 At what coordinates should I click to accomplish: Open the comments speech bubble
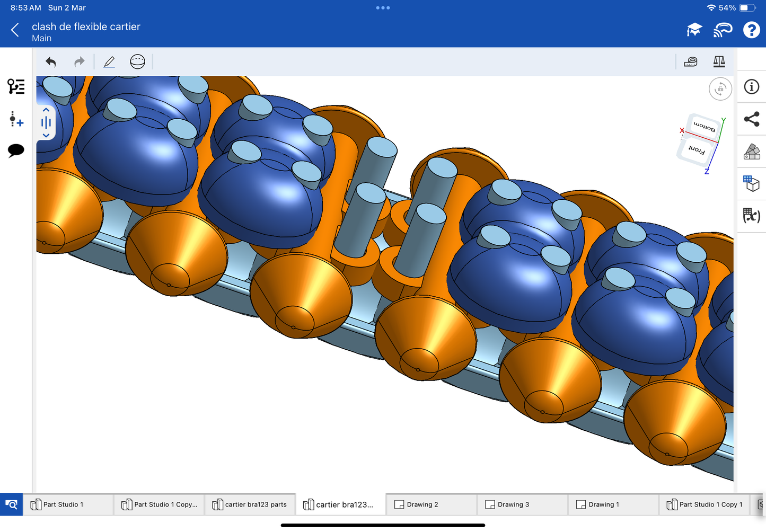pyautogui.click(x=16, y=150)
